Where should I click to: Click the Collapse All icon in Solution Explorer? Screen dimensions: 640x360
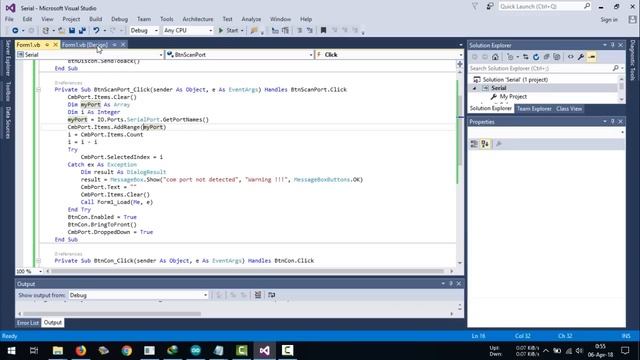point(546,57)
